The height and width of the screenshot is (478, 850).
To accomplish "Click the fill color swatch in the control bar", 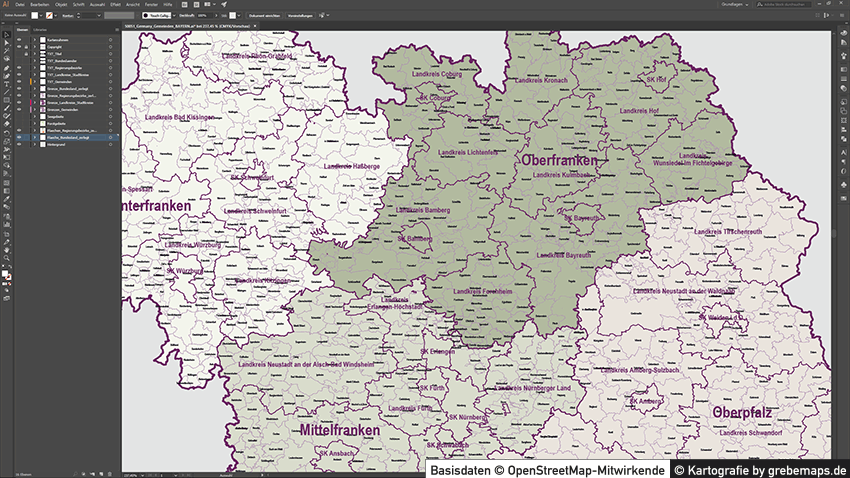I will click(35, 16).
